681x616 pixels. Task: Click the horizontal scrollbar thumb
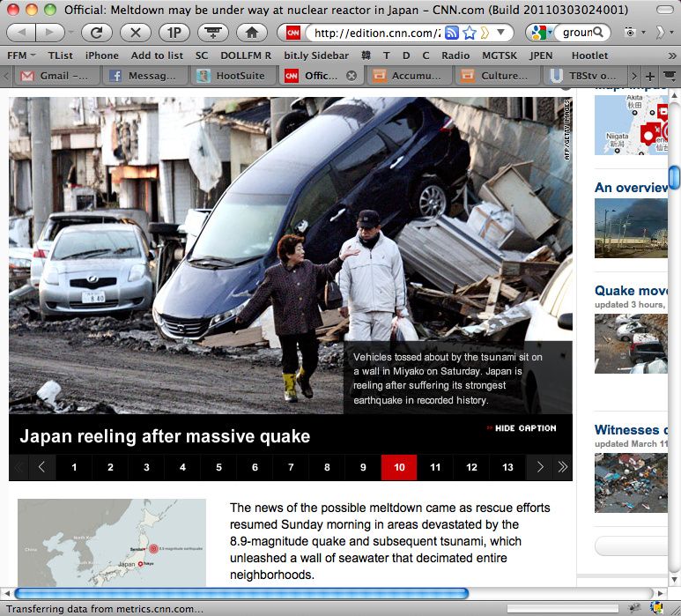241,593
